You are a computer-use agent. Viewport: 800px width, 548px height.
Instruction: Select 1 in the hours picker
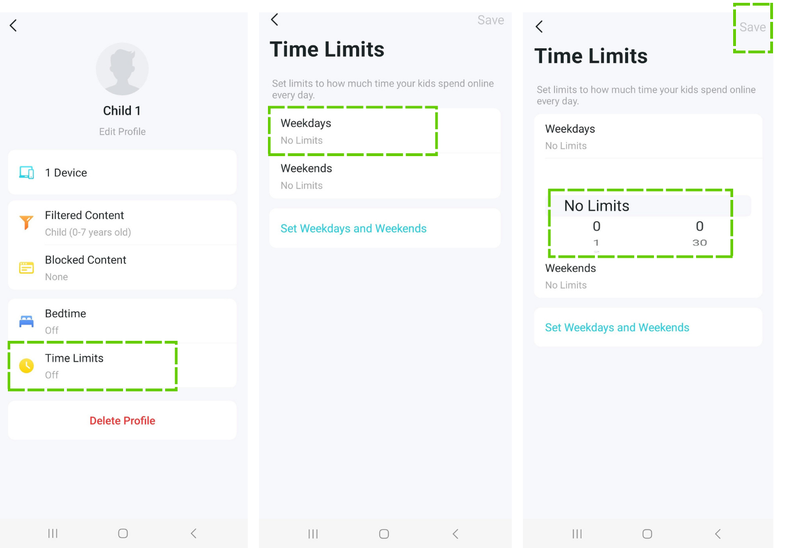tap(596, 243)
